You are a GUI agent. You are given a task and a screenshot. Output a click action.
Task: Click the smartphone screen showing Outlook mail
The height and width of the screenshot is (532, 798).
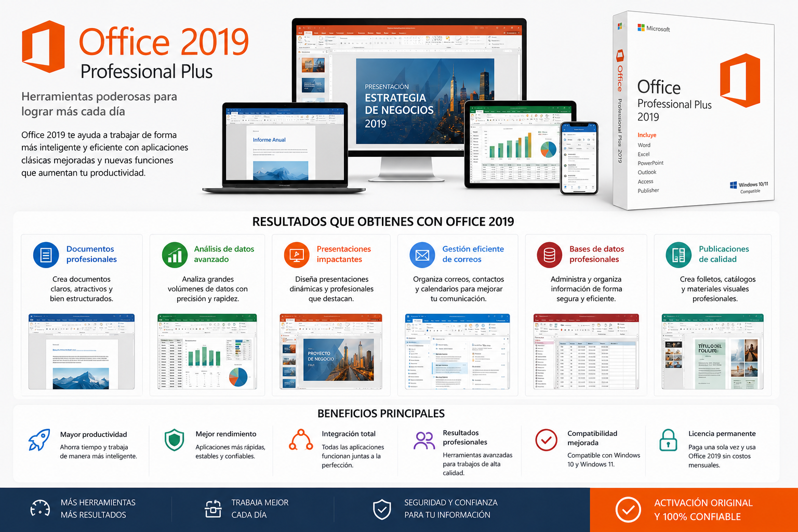[x=579, y=158]
